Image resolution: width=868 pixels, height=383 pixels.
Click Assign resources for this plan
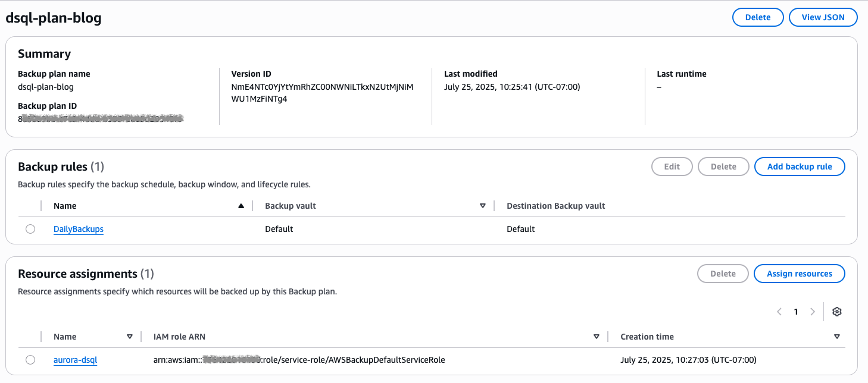[x=799, y=273]
